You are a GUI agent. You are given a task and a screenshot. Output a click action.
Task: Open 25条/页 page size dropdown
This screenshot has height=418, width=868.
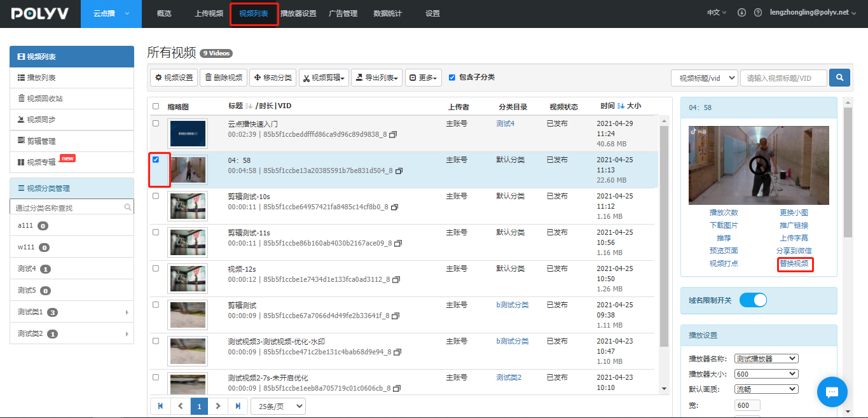[278, 406]
